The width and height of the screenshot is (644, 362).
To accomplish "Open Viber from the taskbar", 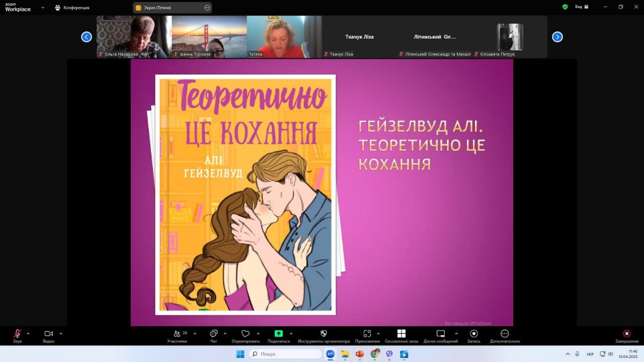I will click(x=389, y=354).
